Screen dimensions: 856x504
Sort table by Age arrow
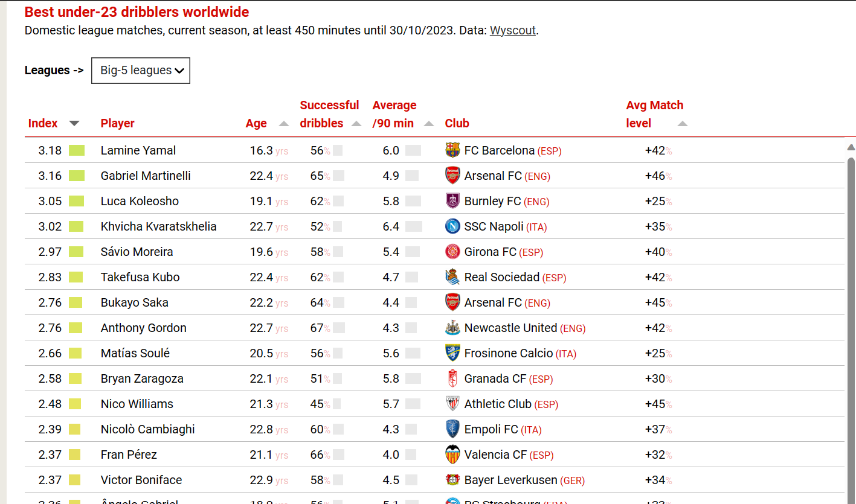[x=284, y=124]
